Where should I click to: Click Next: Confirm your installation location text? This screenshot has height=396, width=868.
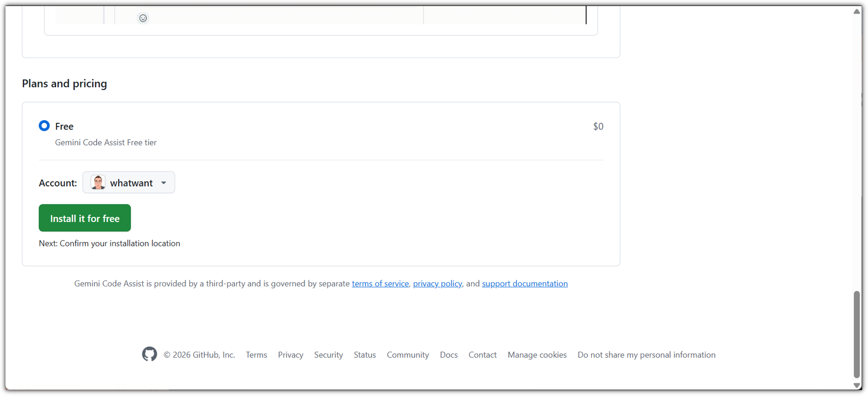click(110, 243)
